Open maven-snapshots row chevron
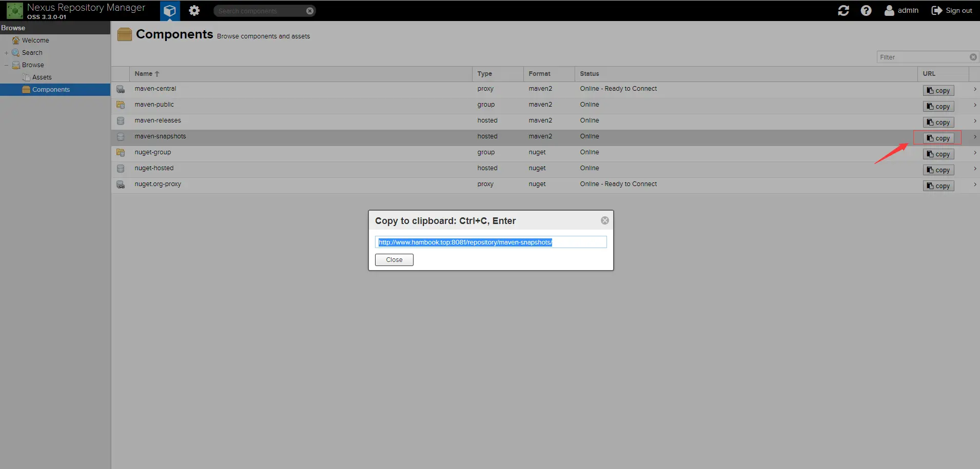The height and width of the screenshot is (469, 980). (975, 137)
